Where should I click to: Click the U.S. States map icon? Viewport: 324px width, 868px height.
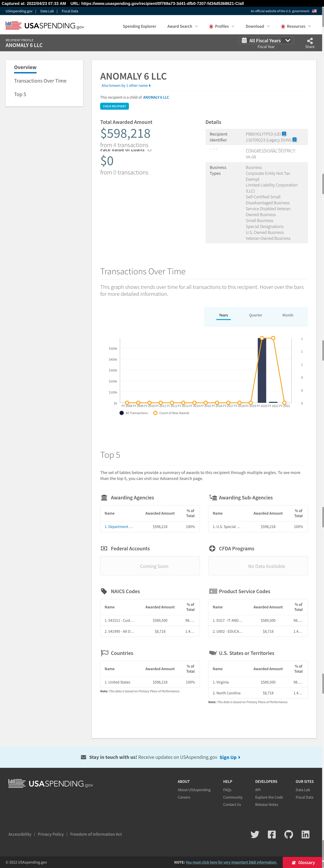coord(213,653)
